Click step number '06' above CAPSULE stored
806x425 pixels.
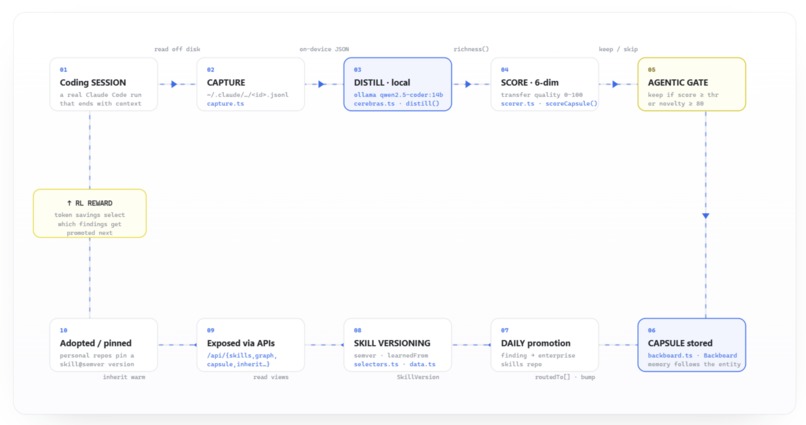click(x=651, y=330)
